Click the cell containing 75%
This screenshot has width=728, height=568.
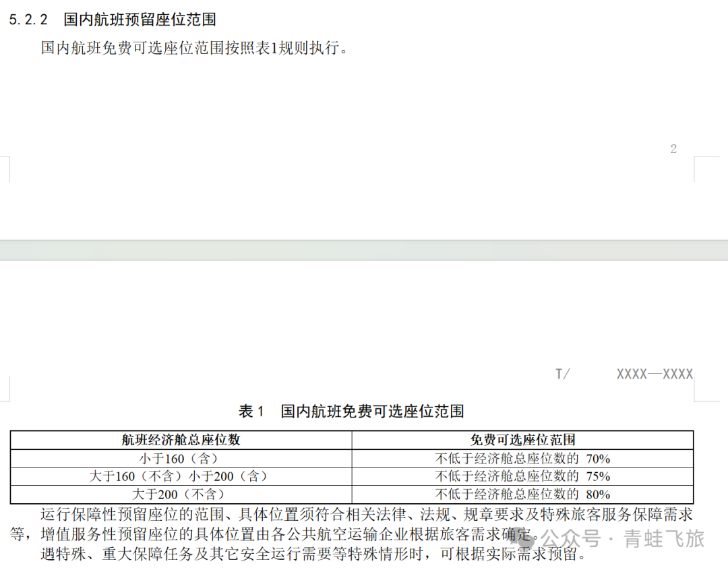[x=522, y=476]
